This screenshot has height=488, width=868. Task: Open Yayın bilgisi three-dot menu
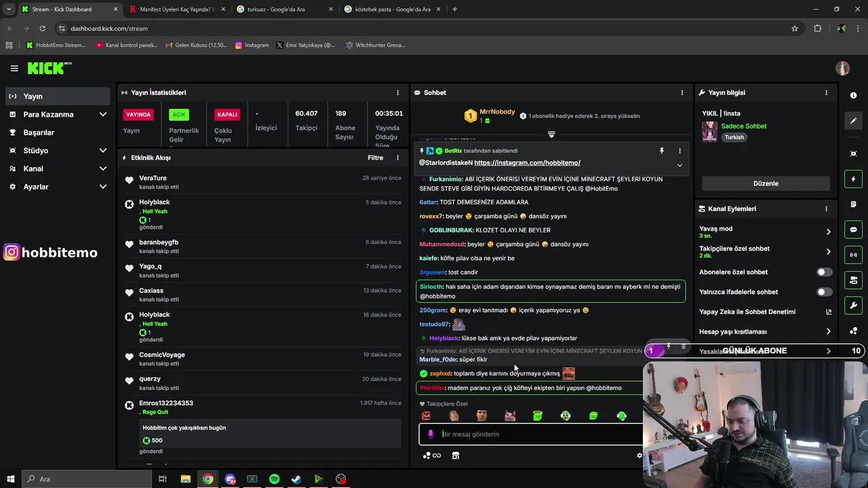click(x=826, y=93)
